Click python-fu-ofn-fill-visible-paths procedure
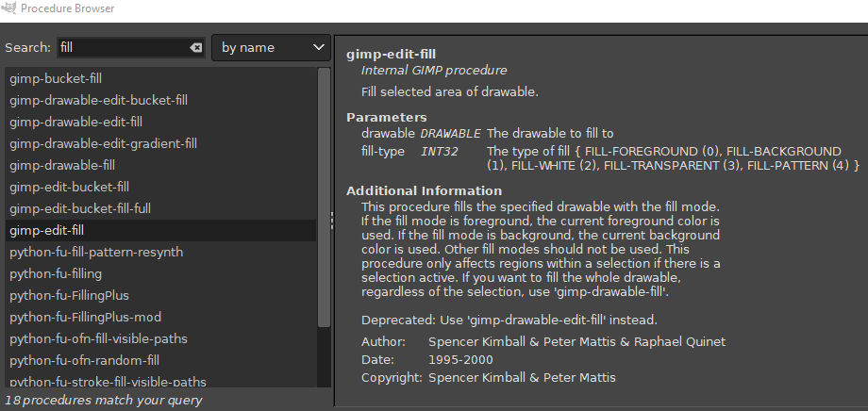This screenshot has width=868, height=411. pyautogui.click(x=98, y=338)
